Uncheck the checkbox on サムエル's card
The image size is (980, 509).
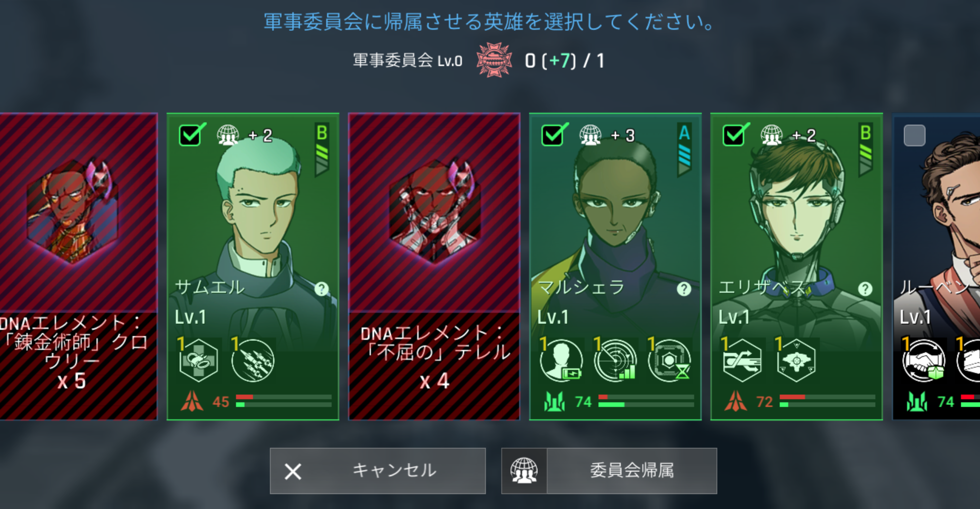(x=190, y=136)
